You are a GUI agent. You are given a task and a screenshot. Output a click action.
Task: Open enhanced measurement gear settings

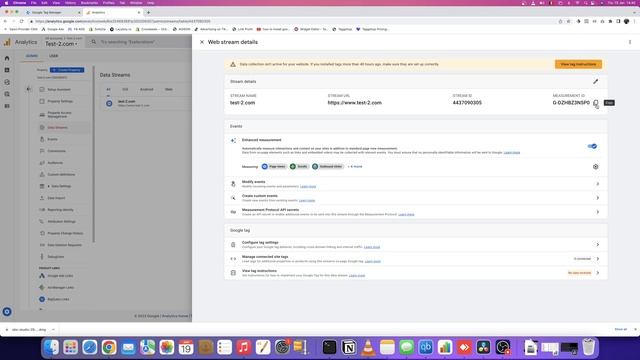click(x=596, y=167)
